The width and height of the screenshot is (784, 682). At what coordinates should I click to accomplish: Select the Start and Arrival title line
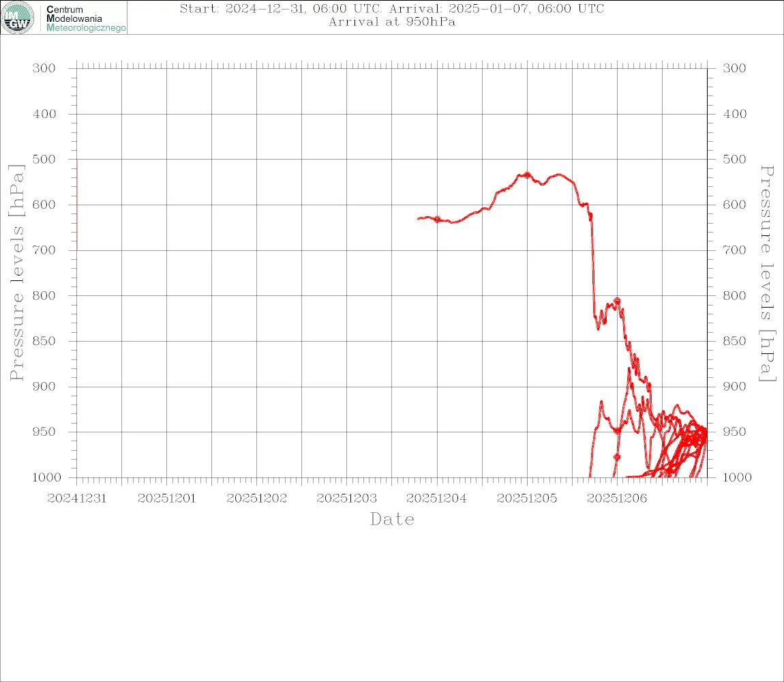pos(391,8)
